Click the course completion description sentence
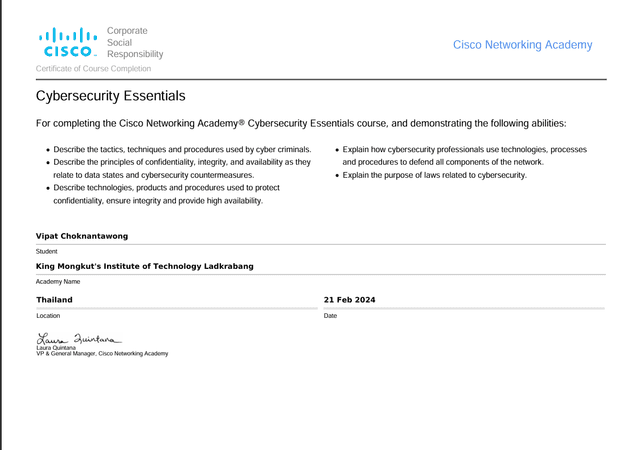Image resolution: width=640 pixels, height=450 pixels. pos(300,124)
